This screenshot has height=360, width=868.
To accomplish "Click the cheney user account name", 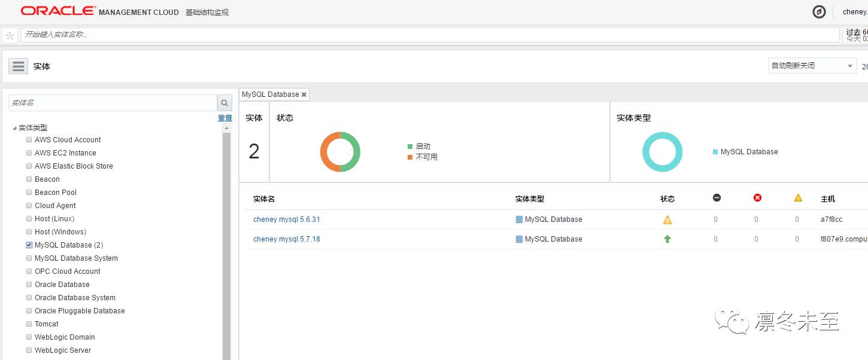I will click(855, 12).
